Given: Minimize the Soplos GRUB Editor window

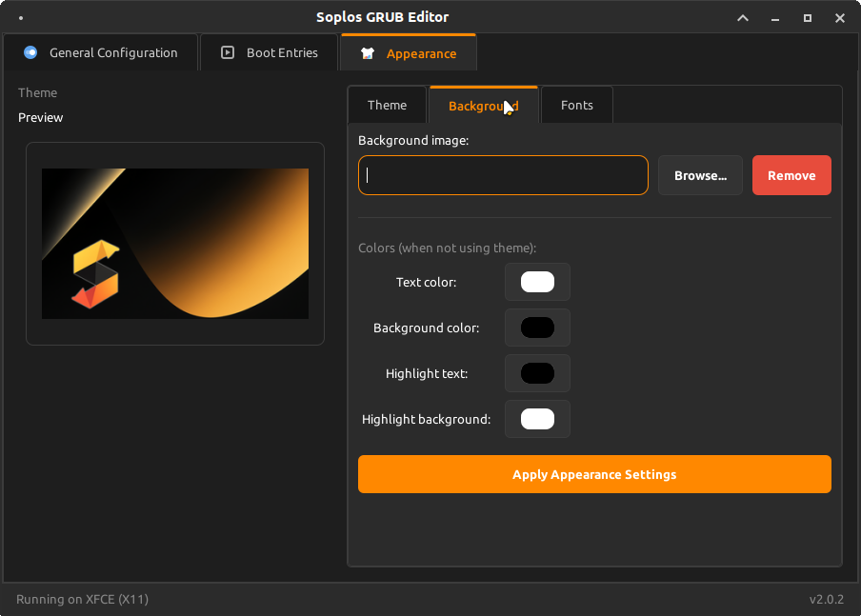Looking at the screenshot, I should coord(774,19).
